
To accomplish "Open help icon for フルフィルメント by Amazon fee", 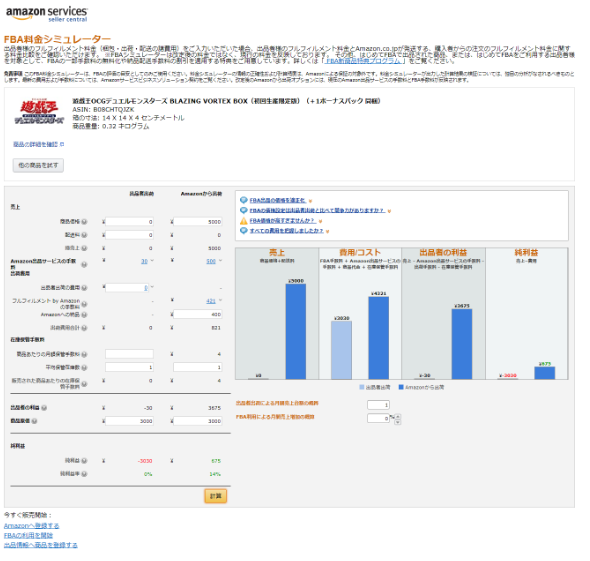I will tap(84, 304).
